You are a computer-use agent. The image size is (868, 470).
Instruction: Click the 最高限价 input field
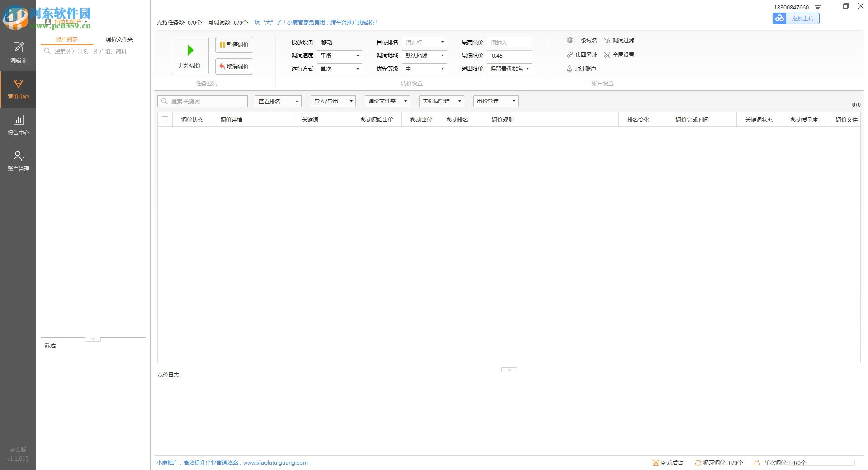tap(509, 42)
